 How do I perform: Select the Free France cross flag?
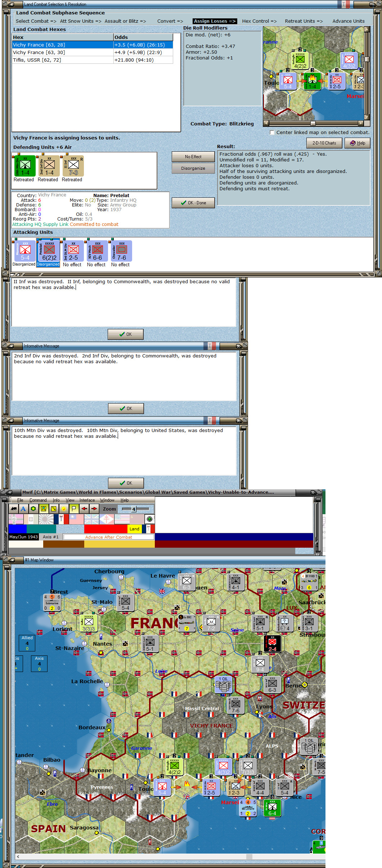click(x=107, y=519)
